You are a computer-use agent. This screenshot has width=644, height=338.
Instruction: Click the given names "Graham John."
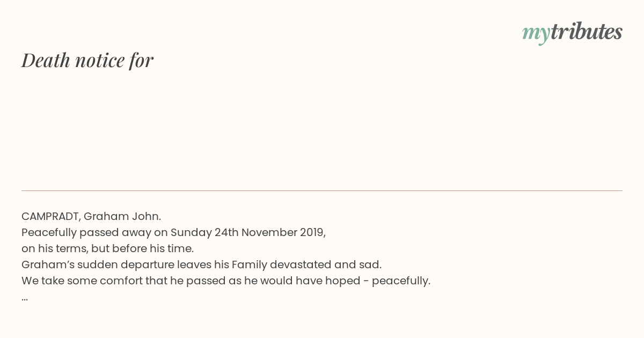coord(122,216)
